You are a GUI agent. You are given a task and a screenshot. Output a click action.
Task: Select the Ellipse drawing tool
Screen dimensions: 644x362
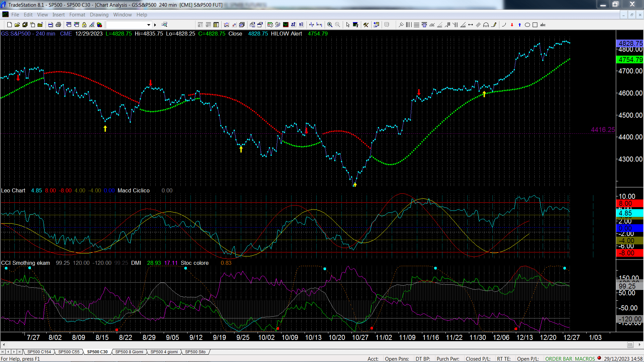tap(527, 25)
